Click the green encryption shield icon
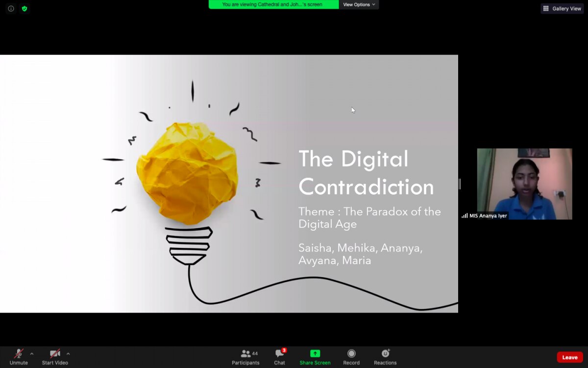Screen dimensions: 588x368 point(24,8)
